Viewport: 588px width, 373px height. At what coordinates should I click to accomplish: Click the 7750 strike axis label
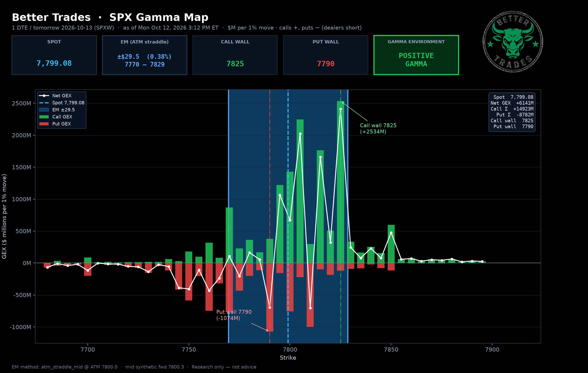pos(189,349)
